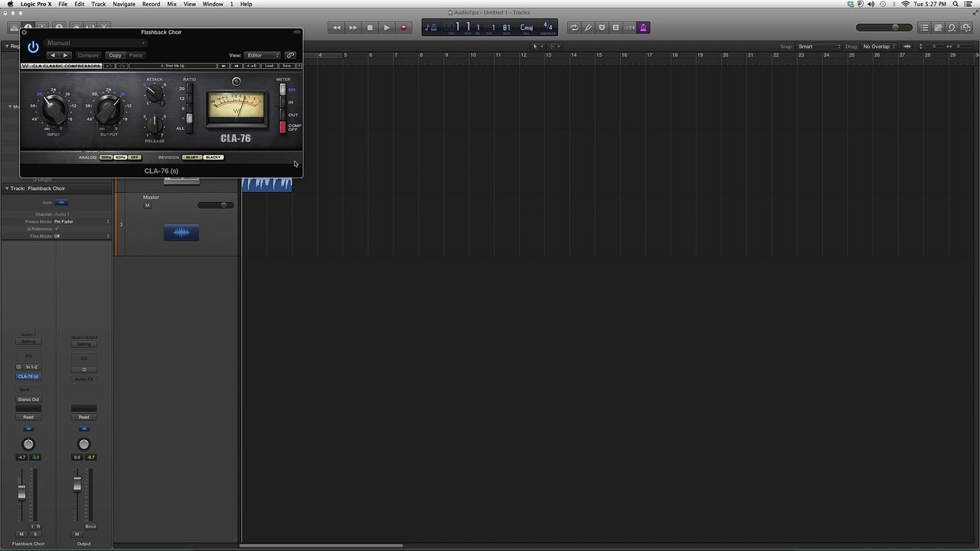
Task: Open the media Browsers icon
Action: point(965,28)
